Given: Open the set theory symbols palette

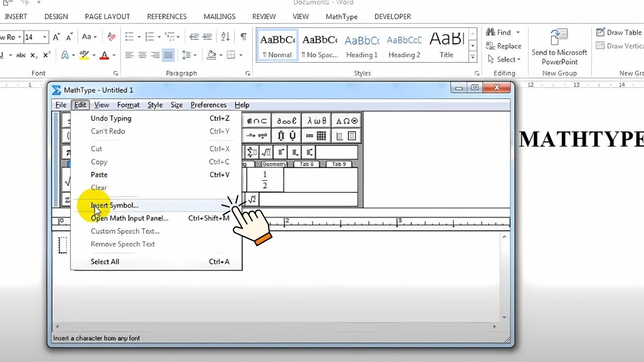Looking at the screenshot, I should [x=257, y=121].
